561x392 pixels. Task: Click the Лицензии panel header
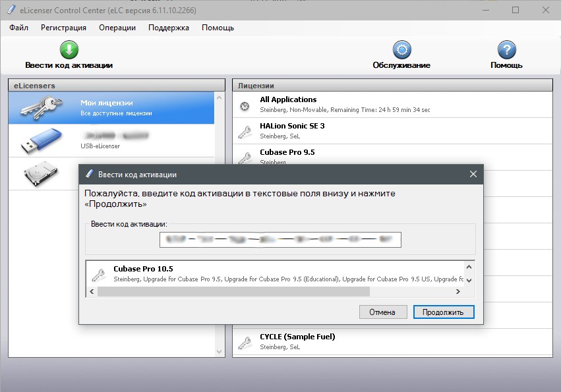392,86
